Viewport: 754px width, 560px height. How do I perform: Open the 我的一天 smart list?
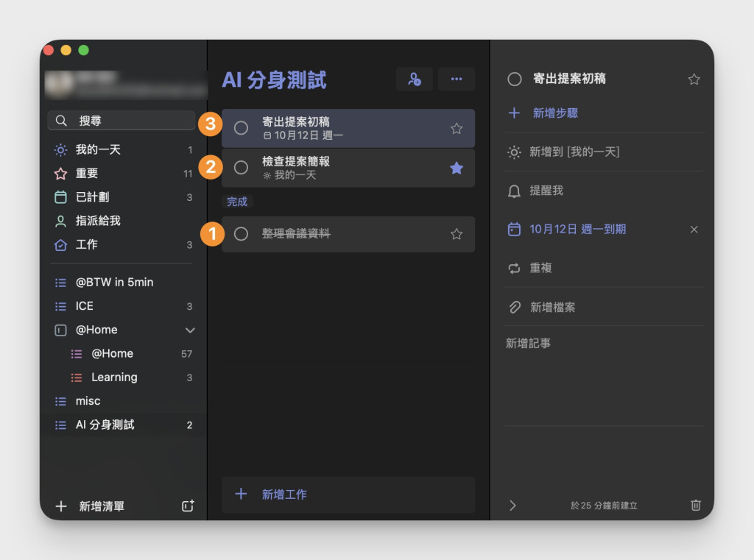pos(123,150)
